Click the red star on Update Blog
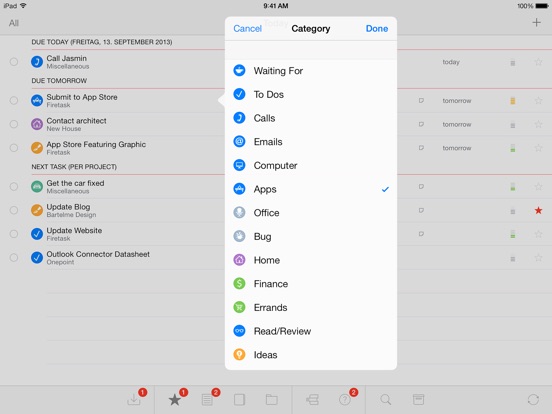 tap(538, 211)
